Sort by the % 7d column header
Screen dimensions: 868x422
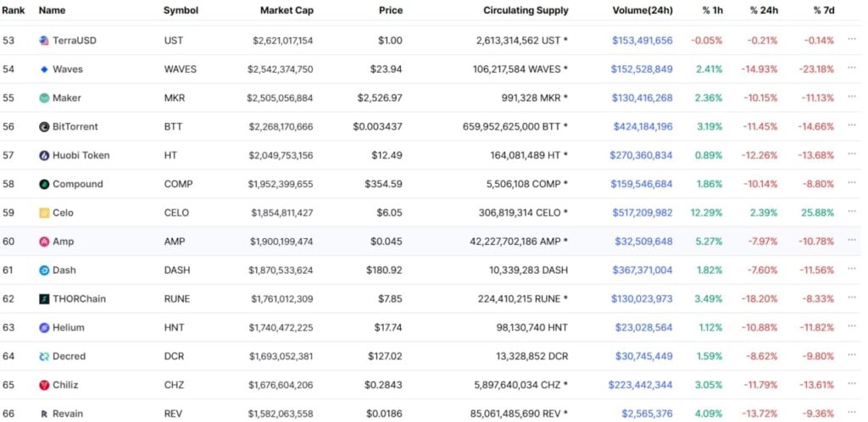tap(823, 11)
